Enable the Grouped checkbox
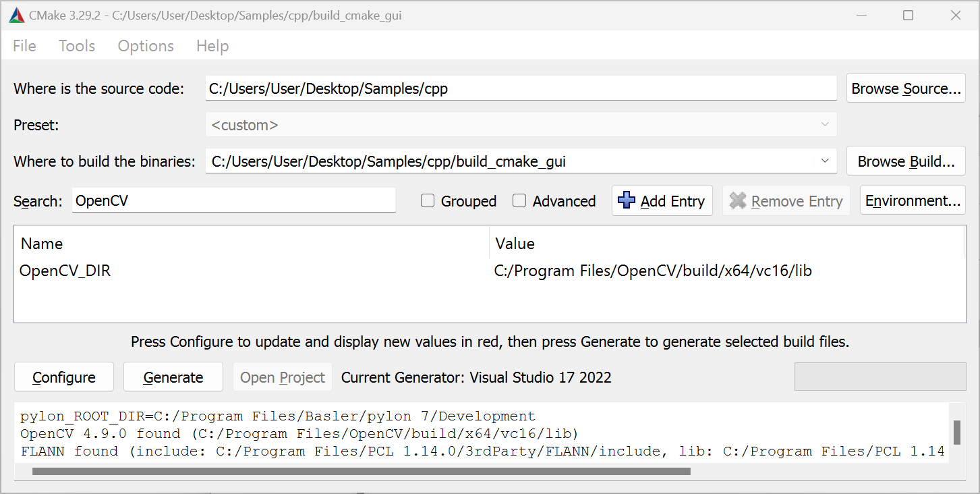980x494 pixels. point(428,201)
